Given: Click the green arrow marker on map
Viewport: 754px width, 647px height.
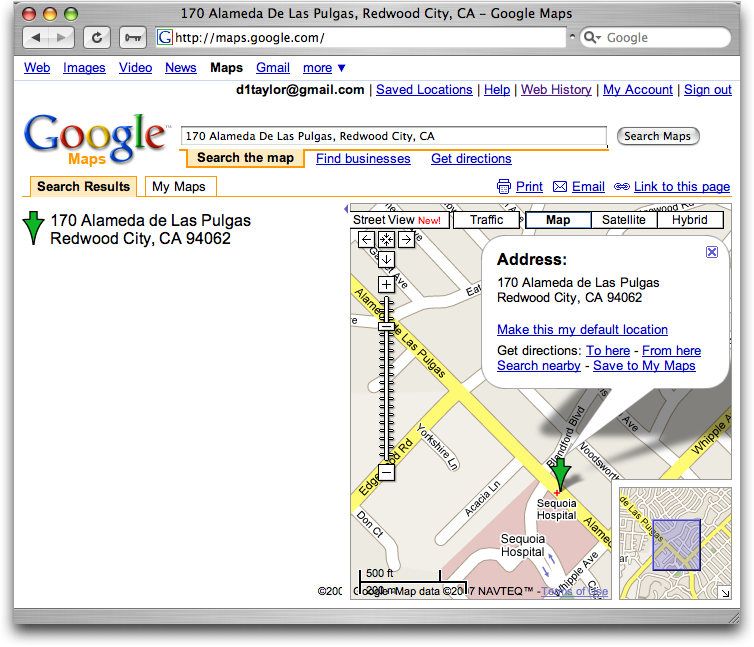Looking at the screenshot, I should [x=560, y=473].
